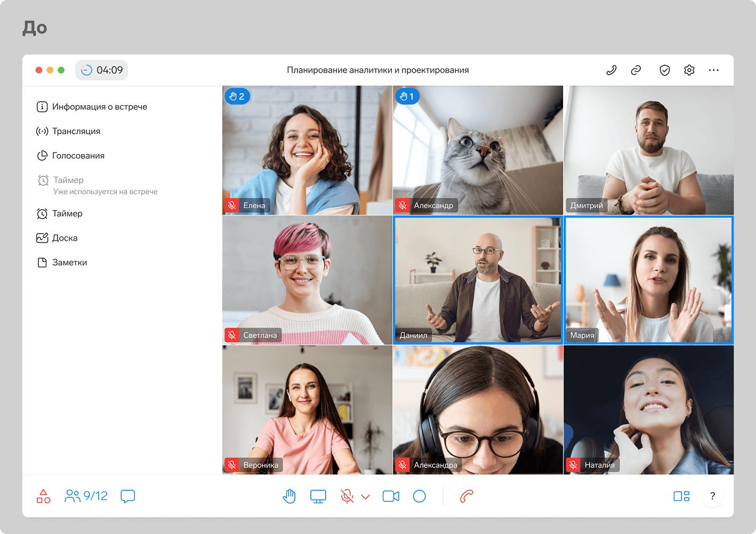Click raised hand badge showing 2

click(x=237, y=96)
